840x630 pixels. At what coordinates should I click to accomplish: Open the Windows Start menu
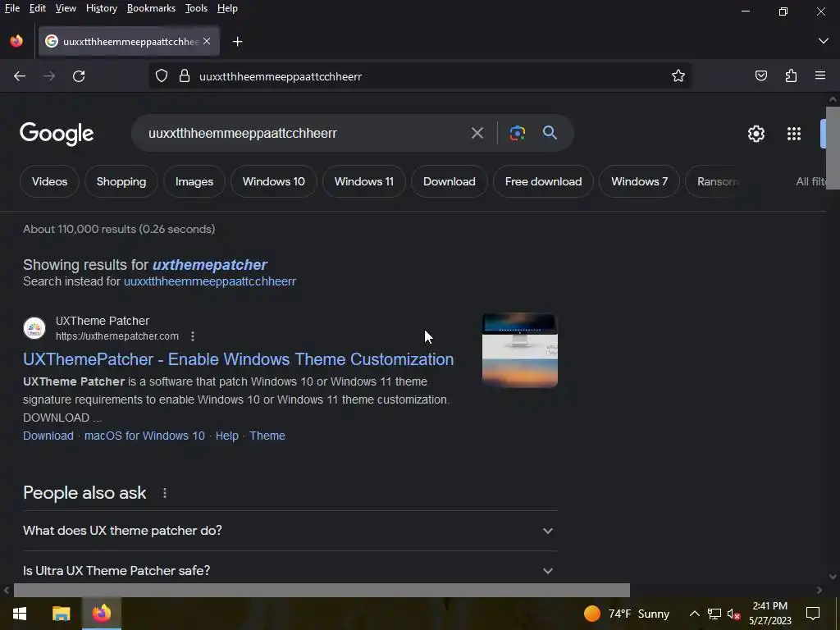[20, 614]
